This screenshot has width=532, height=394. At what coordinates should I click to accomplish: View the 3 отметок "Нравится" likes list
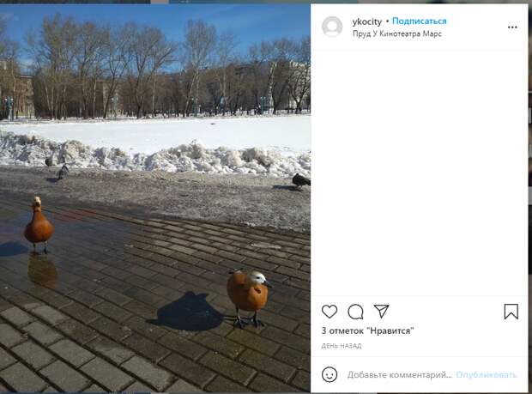(367, 330)
